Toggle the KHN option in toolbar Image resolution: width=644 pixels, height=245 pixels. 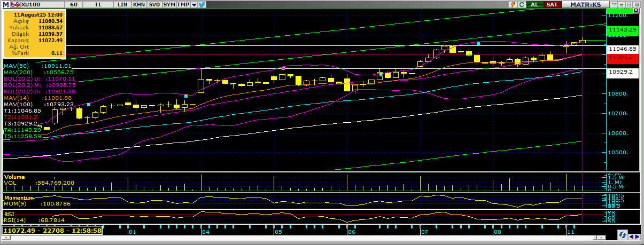click(x=139, y=4)
